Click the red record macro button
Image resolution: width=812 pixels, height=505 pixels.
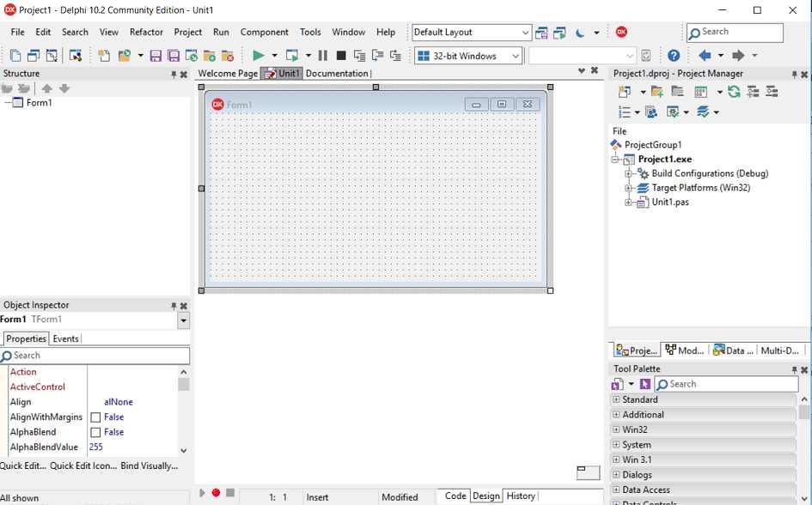click(x=216, y=493)
